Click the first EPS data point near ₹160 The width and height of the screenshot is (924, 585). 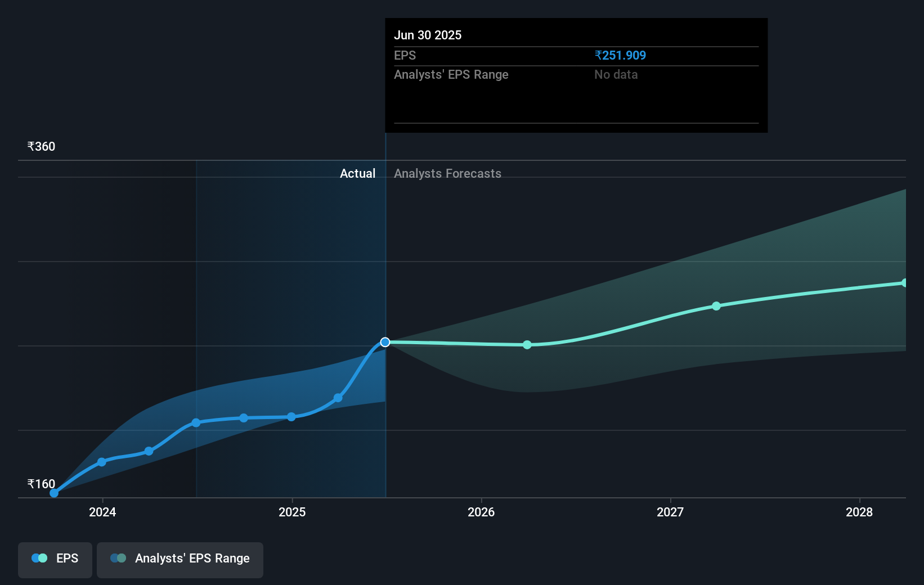click(53, 492)
